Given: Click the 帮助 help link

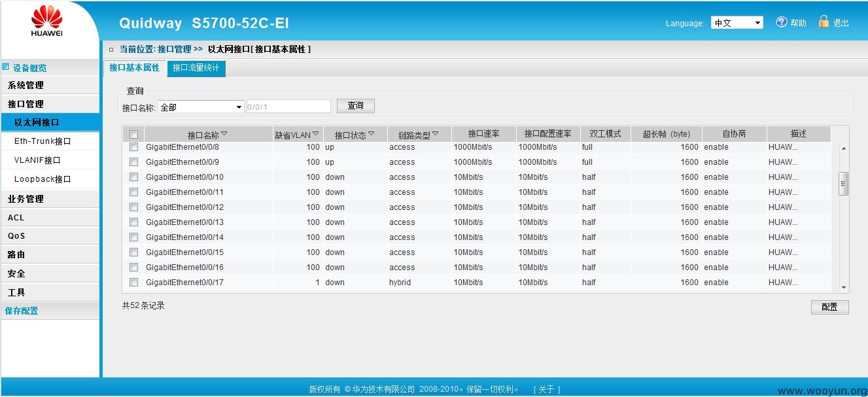Looking at the screenshot, I should coord(798,23).
